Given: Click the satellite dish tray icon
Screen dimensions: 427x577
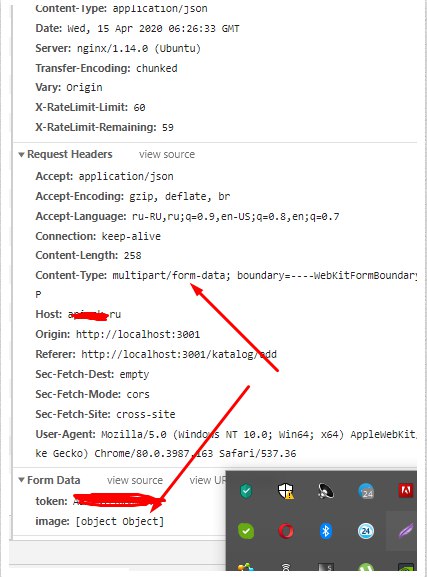Looking at the screenshot, I should (x=326, y=491).
